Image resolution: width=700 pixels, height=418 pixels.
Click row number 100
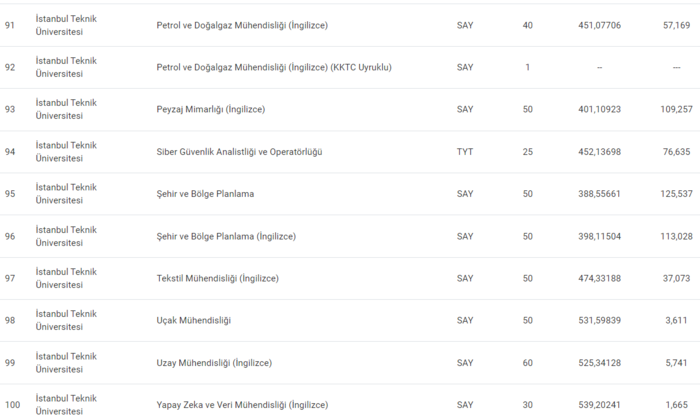12,404
